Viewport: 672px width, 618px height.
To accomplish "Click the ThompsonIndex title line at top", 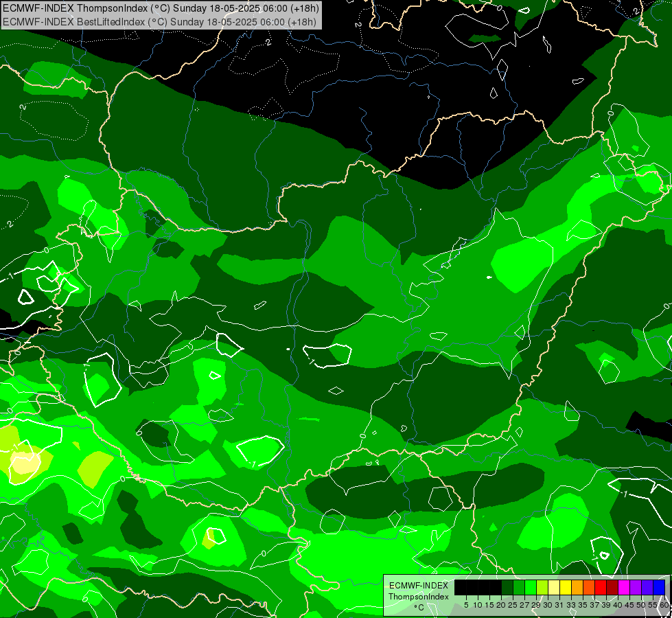I will 161,8.
